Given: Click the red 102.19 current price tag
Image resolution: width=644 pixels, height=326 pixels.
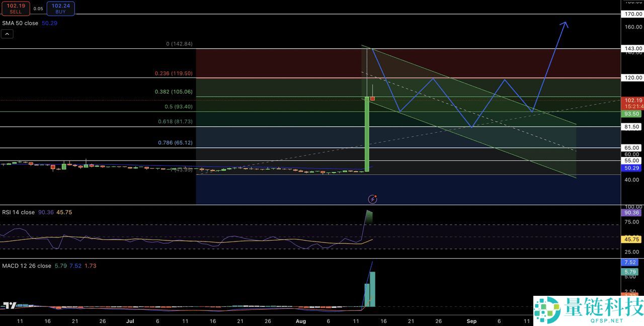Looking at the screenshot, I should point(632,100).
